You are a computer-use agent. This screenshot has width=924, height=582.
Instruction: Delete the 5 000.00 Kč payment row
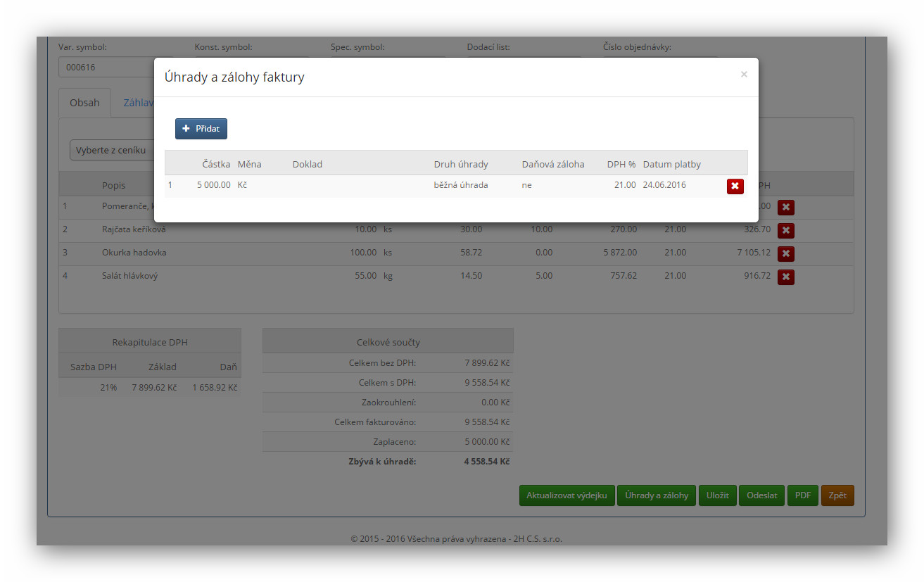(x=735, y=186)
